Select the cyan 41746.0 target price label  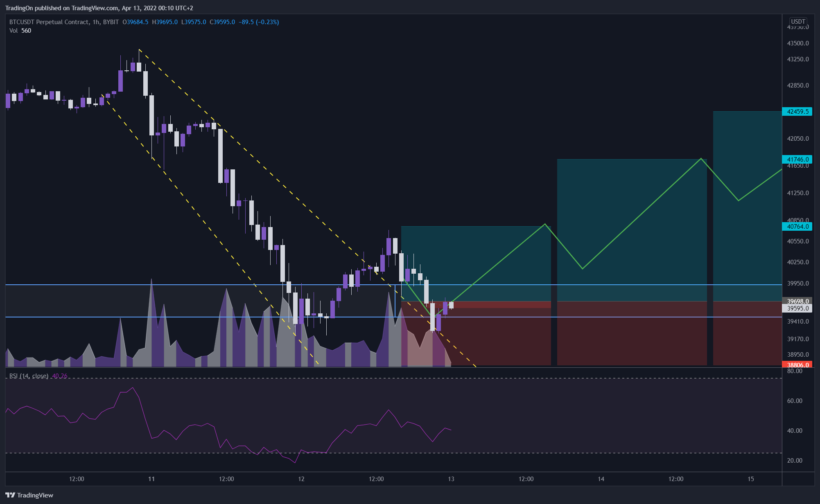click(797, 159)
